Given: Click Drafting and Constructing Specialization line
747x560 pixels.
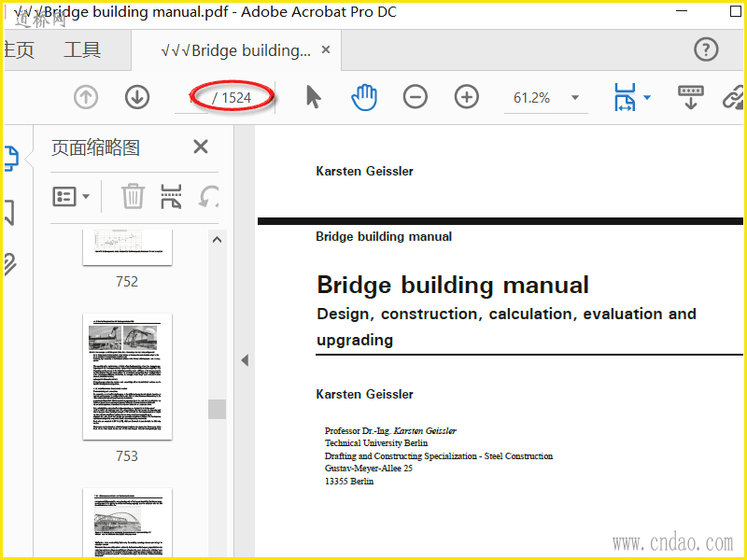Looking at the screenshot, I should (438, 455).
